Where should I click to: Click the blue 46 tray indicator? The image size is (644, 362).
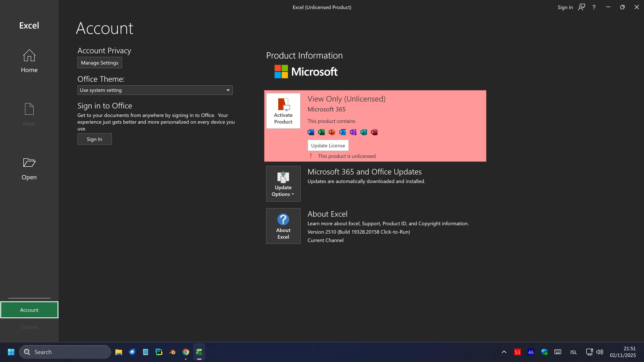tap(531, 352)
